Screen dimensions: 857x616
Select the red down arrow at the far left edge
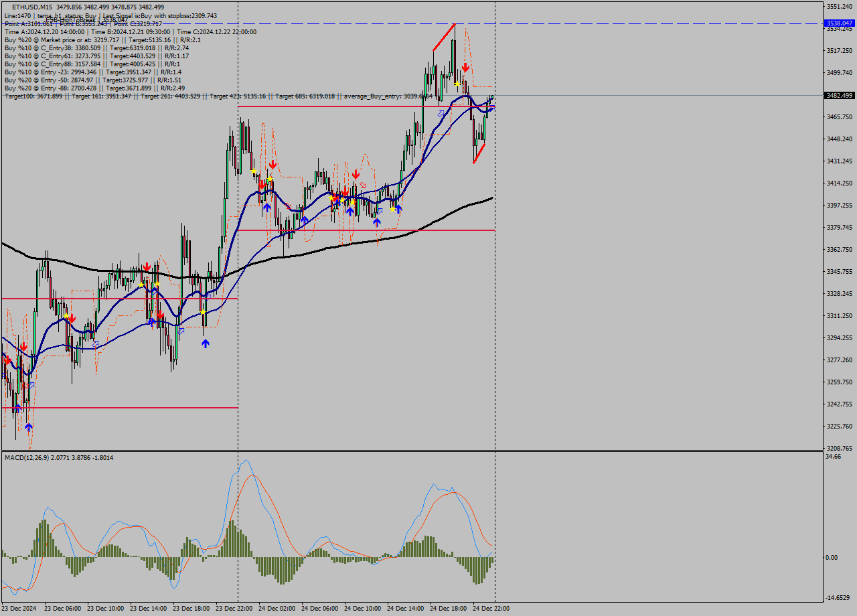(x=7, y=360)
